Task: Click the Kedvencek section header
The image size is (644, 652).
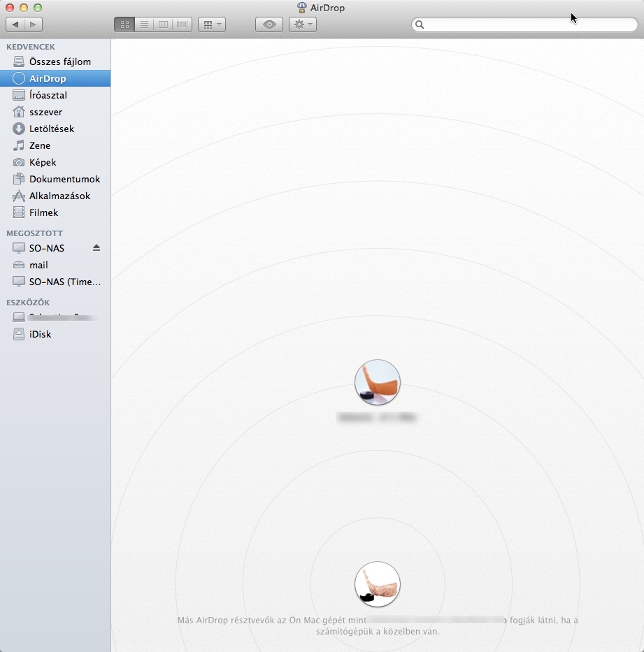Action: (30, 47)
